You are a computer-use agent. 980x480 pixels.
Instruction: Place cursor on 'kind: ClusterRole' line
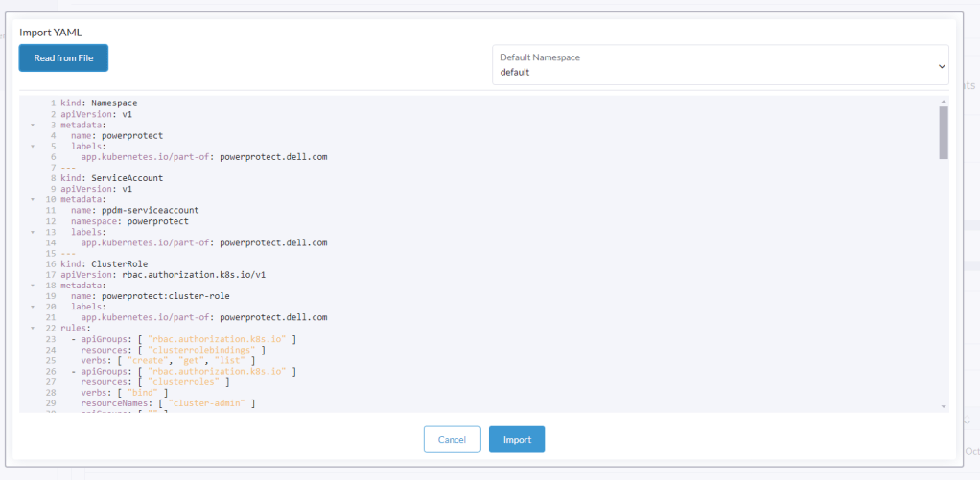point(104,263)
